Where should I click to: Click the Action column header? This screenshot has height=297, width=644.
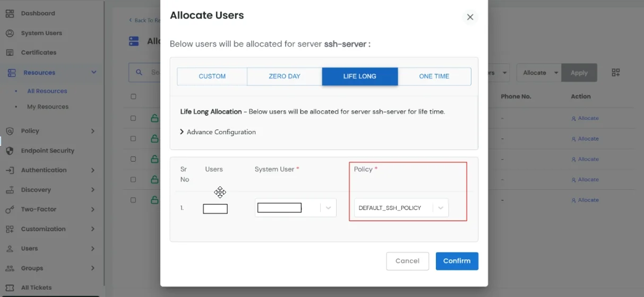[x=581, y=97]
